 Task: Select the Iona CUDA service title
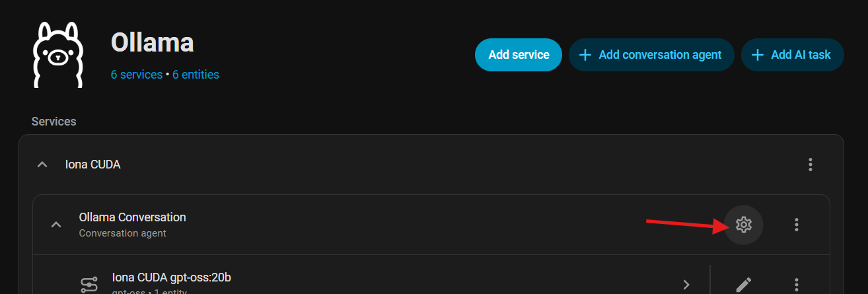(93, 165)
